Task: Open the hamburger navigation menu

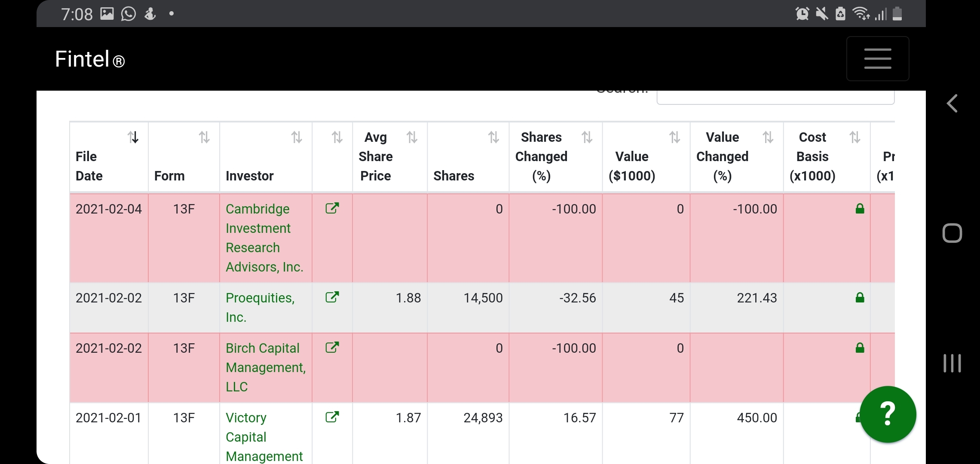Action: [877, 59]
